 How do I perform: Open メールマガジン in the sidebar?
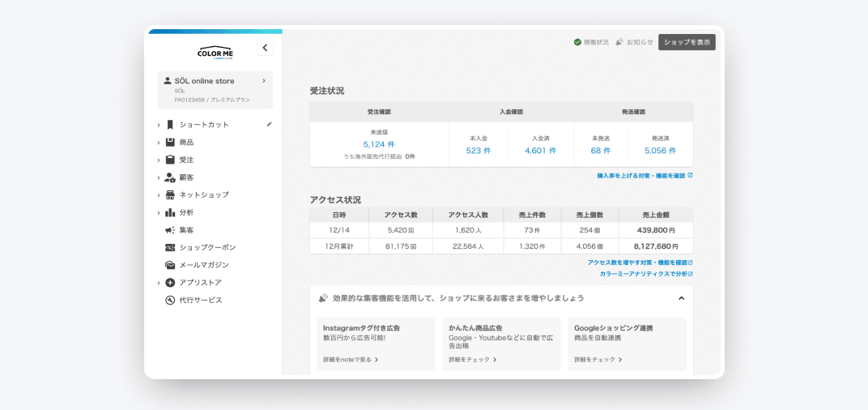click(203, 265)
